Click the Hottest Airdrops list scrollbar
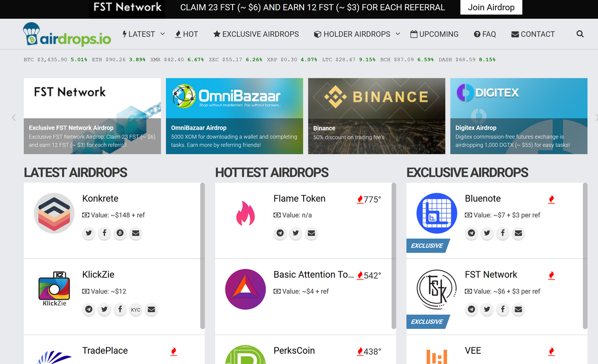This screenshot has height=364, width=598. [394, 256]
